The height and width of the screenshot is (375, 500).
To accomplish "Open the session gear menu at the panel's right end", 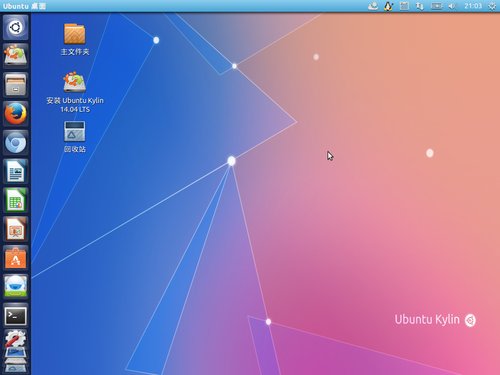I will (x=492, y=6).
